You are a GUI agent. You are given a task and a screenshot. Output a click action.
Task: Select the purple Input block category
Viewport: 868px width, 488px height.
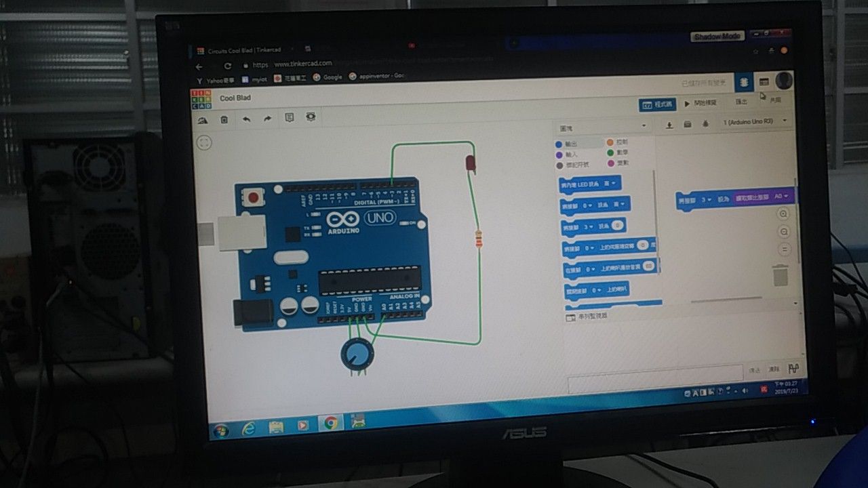click(567, 155)
